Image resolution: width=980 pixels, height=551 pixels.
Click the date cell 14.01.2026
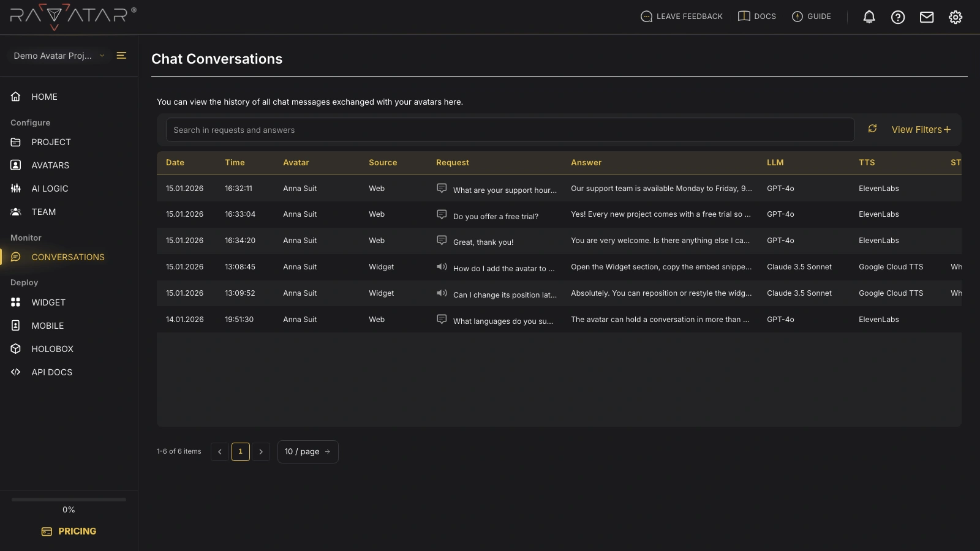pos(184,320)
